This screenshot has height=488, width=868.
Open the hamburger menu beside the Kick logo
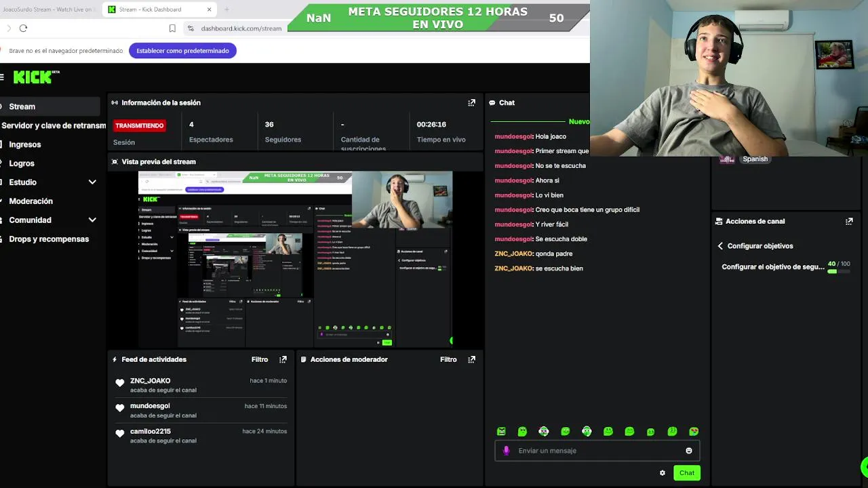click(2, 77)
